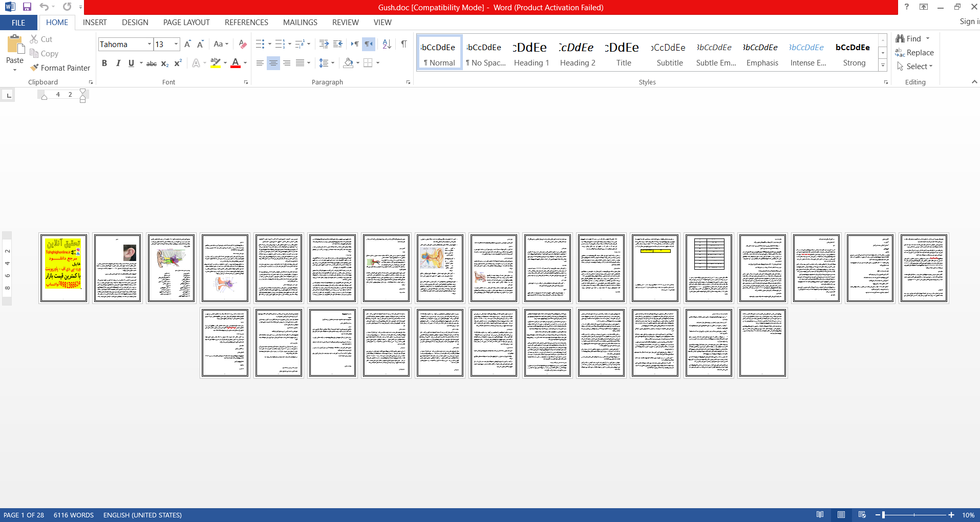Open the font size dropdown
Viewport: 980px width, 522px height.
[176, 44]
